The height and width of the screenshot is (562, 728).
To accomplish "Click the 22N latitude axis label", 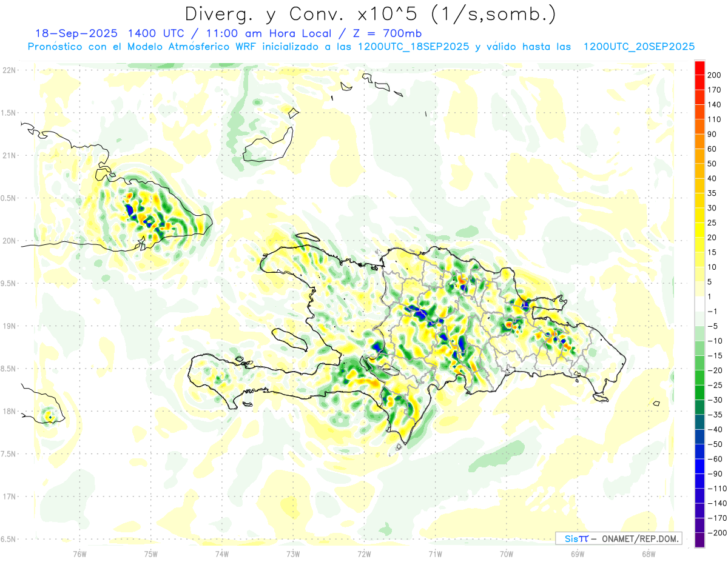I will coord(9,70).
